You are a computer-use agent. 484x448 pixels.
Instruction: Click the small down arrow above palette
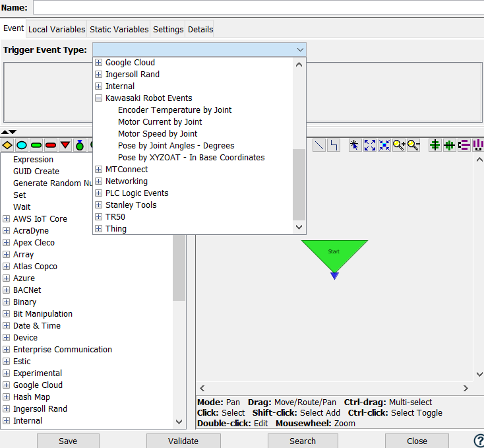[13, 132]
